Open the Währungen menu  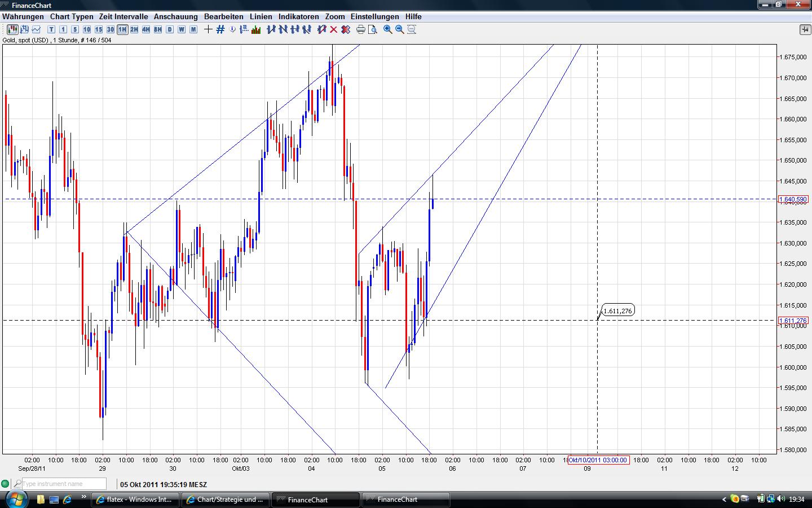click(x=23, y=16)
